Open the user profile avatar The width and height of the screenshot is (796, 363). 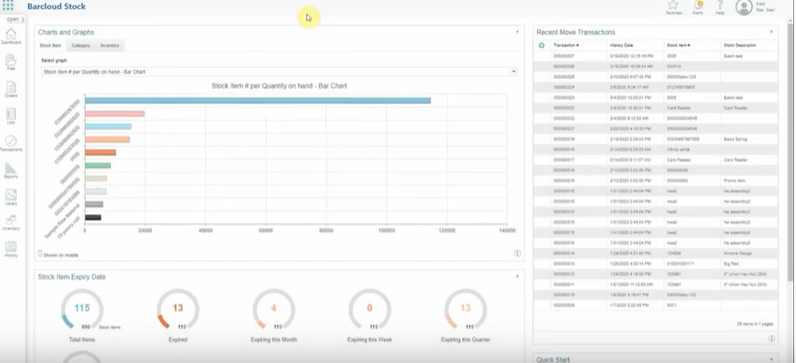point(744,7)
